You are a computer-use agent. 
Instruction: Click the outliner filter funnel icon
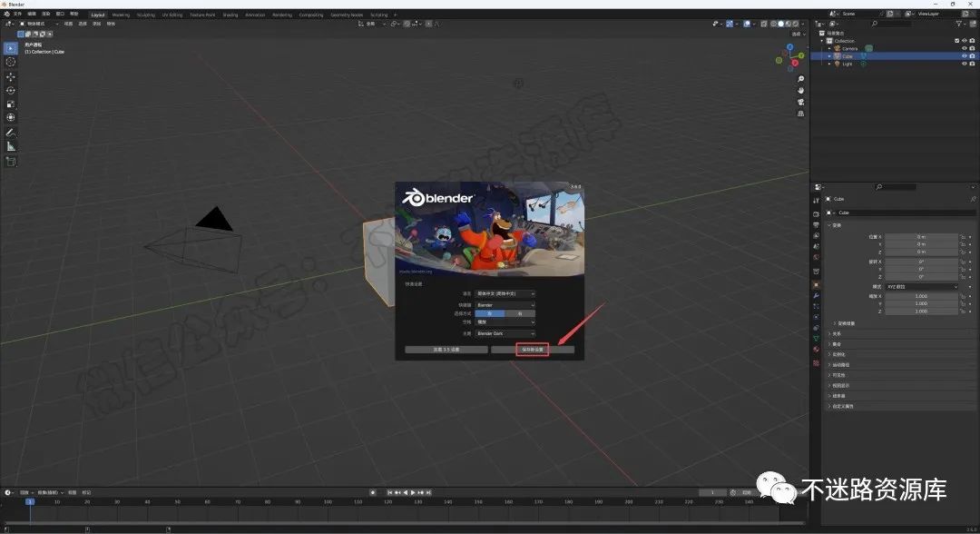click(x=959, y=24)
